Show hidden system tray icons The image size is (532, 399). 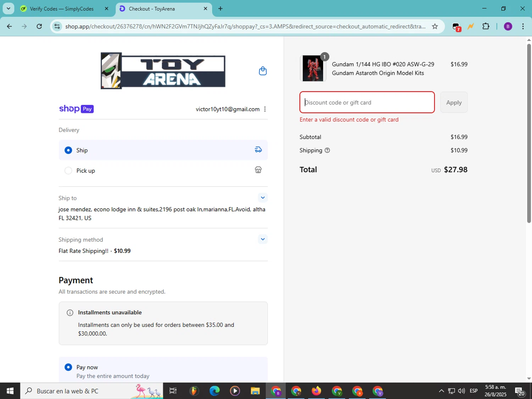[x=441, y=391]
